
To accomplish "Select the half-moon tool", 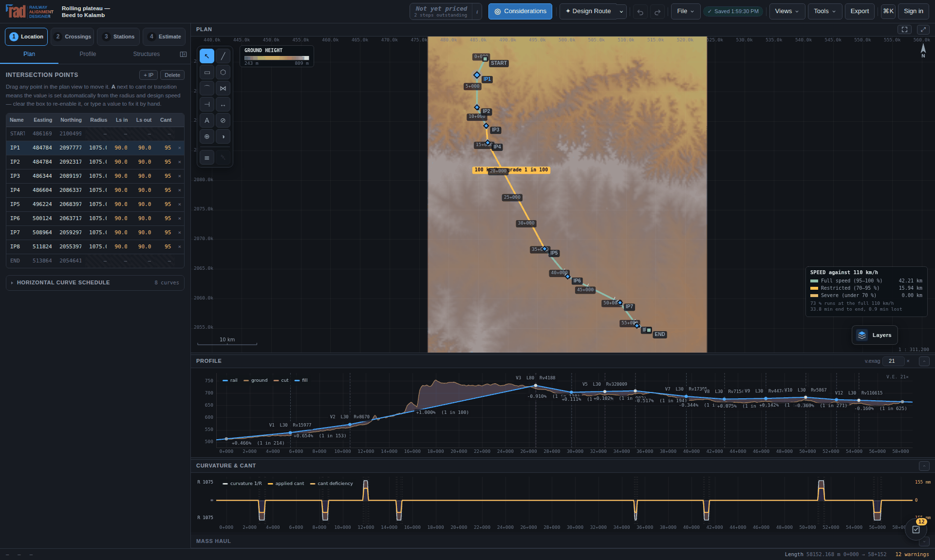I will pos(223,136).
